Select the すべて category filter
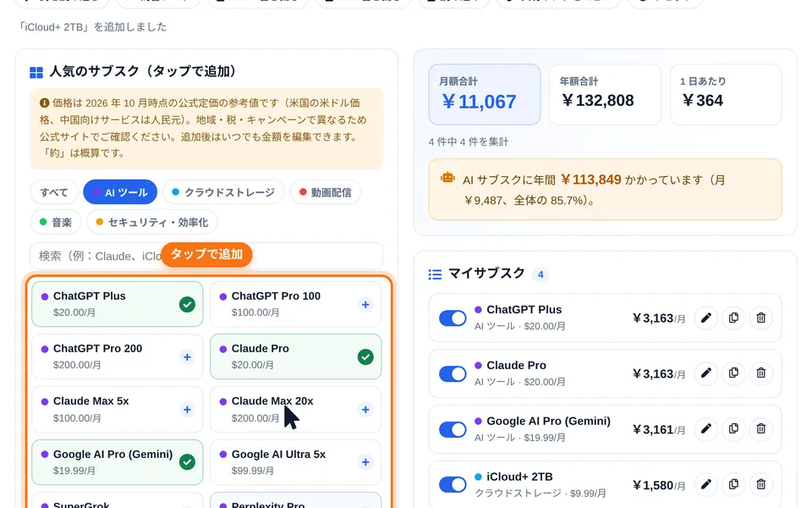The width and height of the screenshot is (812, 508). point(54,192)
